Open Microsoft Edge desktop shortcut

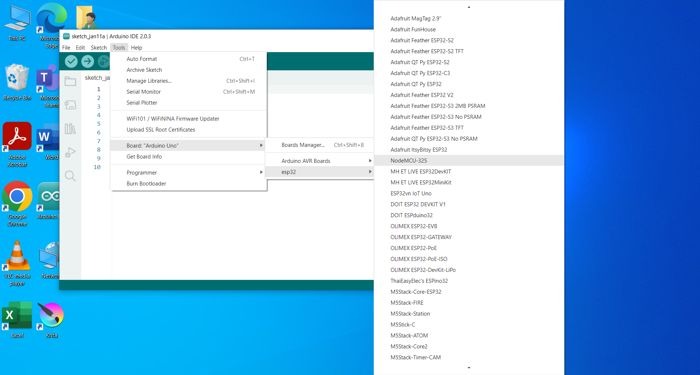click(50, 25)
